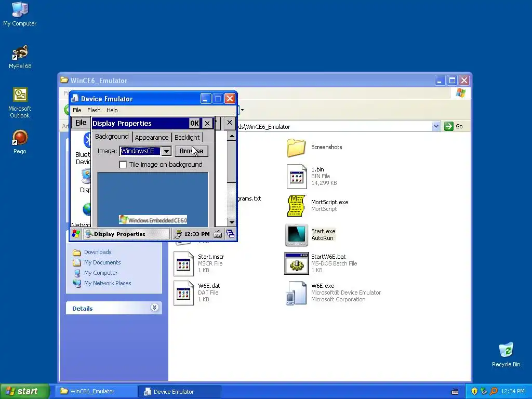
Task: Click the CE software keyboard input panel icon
Action: pos(218,234)
